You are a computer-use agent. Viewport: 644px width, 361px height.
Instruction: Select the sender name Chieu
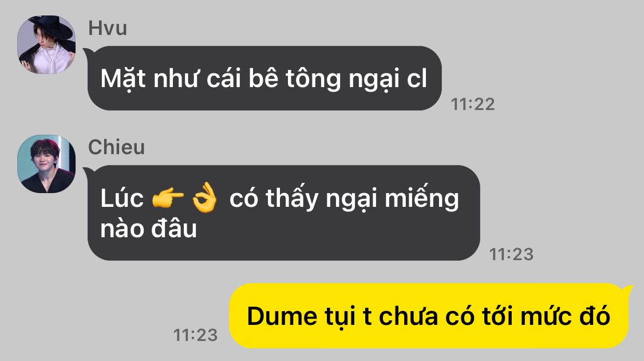[x=117, y=147]
